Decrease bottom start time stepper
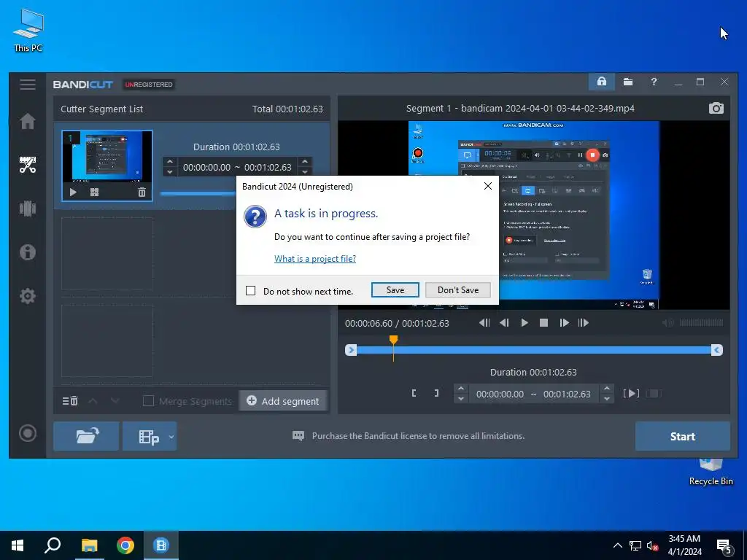The height and width of the screenshot is (560, 747). click(461, 399)
